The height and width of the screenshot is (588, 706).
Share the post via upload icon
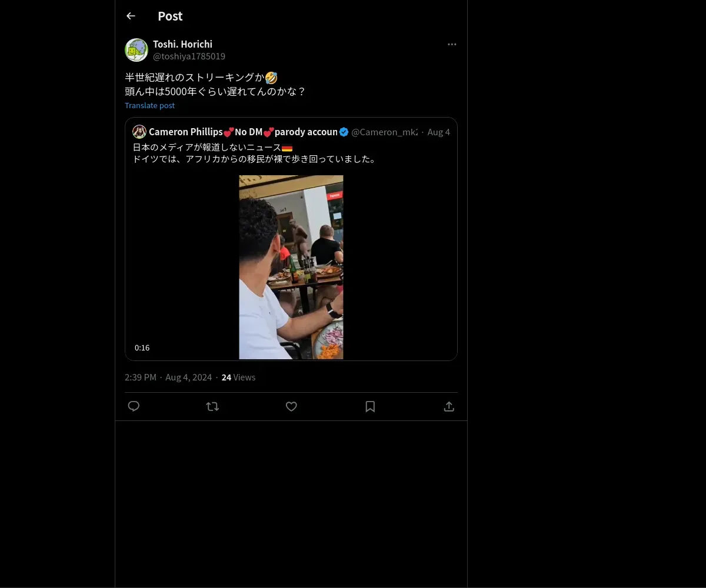pyautogui.click(x=449, y=406)
